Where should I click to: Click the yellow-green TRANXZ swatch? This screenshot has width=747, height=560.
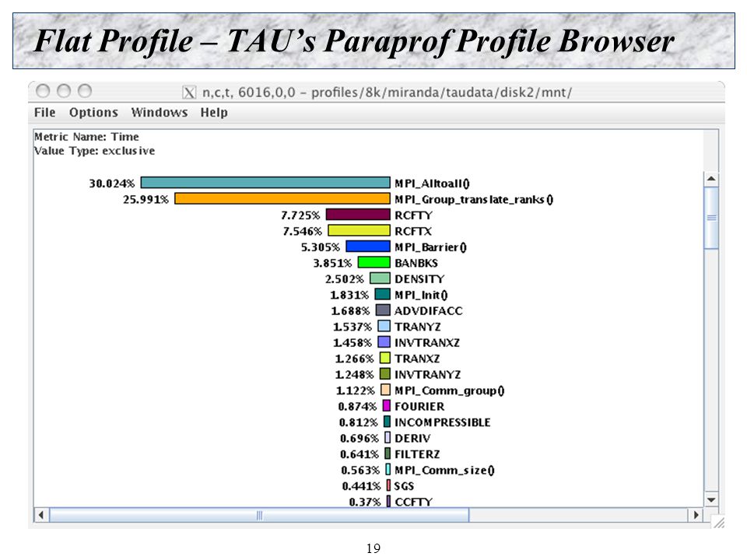pos(385,358)
